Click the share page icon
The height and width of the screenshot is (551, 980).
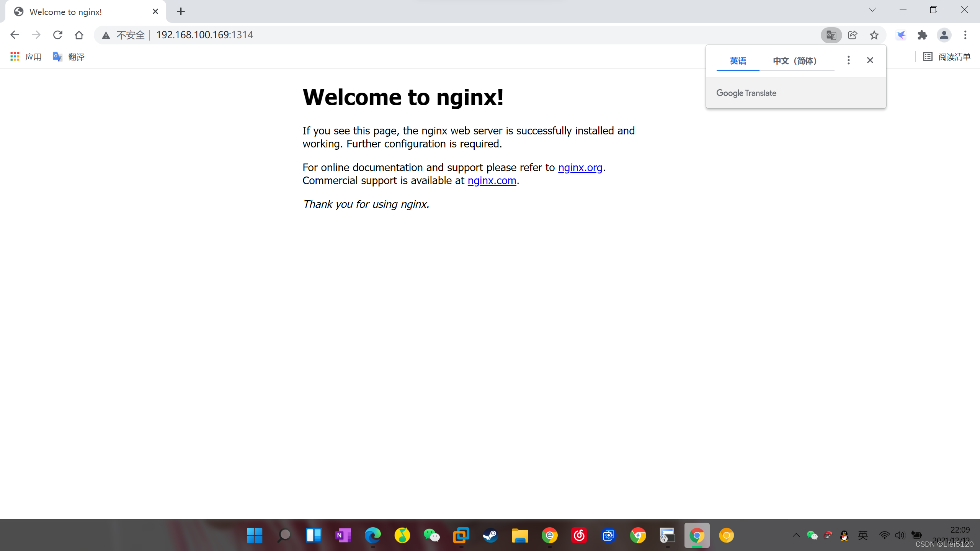click(853, 35)
